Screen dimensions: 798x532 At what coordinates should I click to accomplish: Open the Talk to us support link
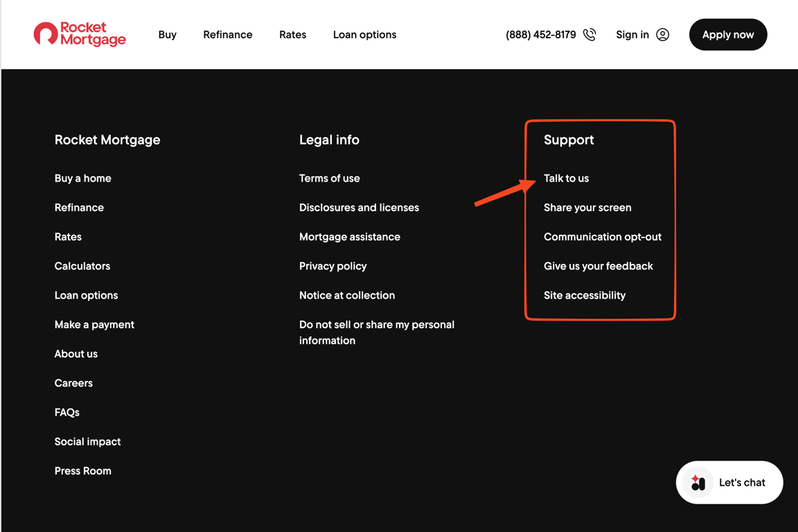click(566, 178)
